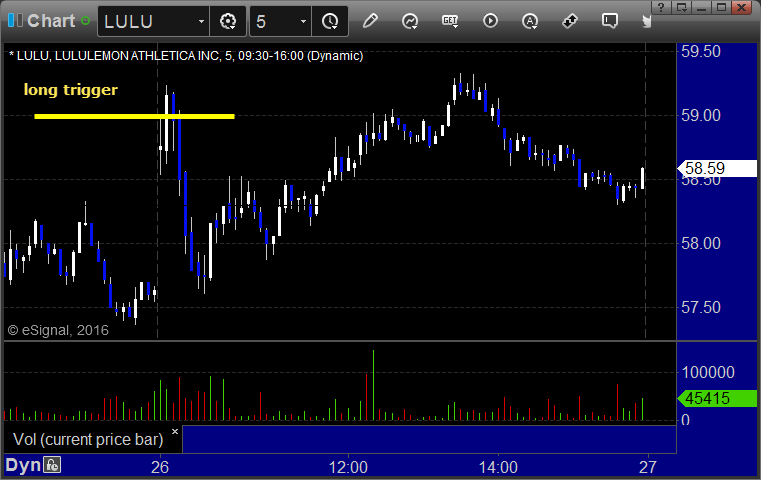761x480 pixels.
Task: Open the LULU symbol dropdown arrow
Action: pyautogui.click(x=201, y=21)
